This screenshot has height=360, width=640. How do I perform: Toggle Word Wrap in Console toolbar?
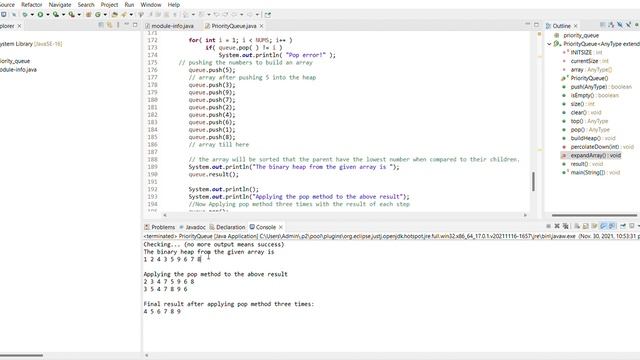click(595, 226)
